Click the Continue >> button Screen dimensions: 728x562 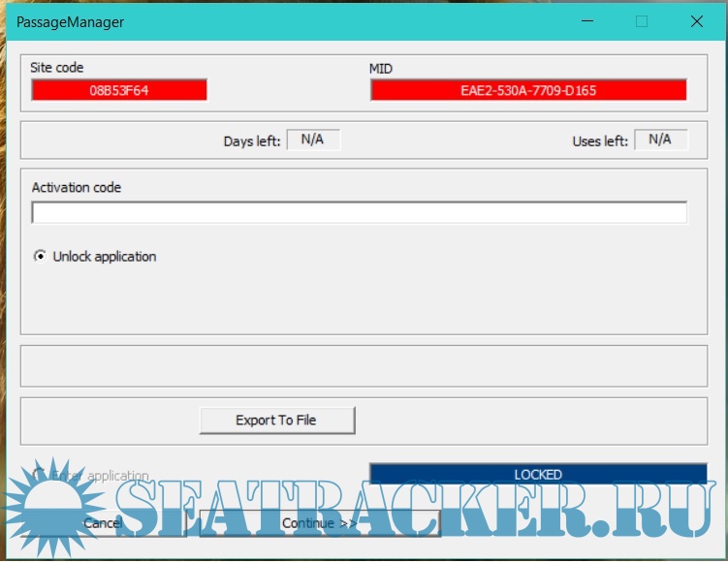tap(319, 523)
